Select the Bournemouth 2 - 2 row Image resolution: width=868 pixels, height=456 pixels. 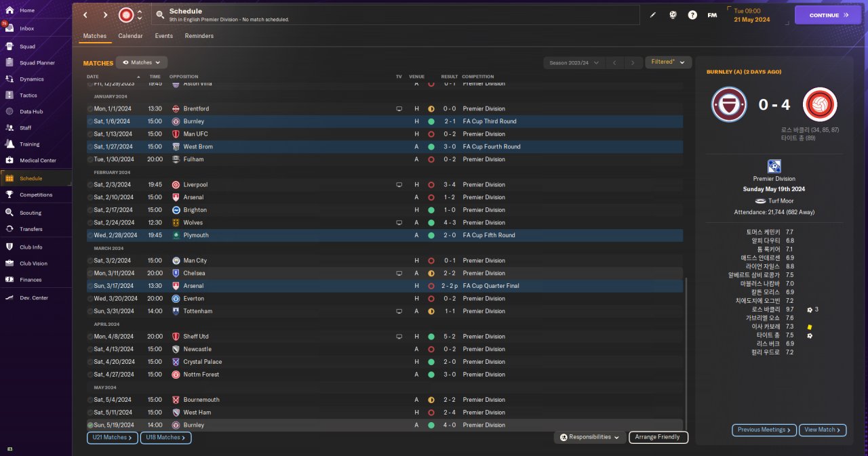click(384, 400)
